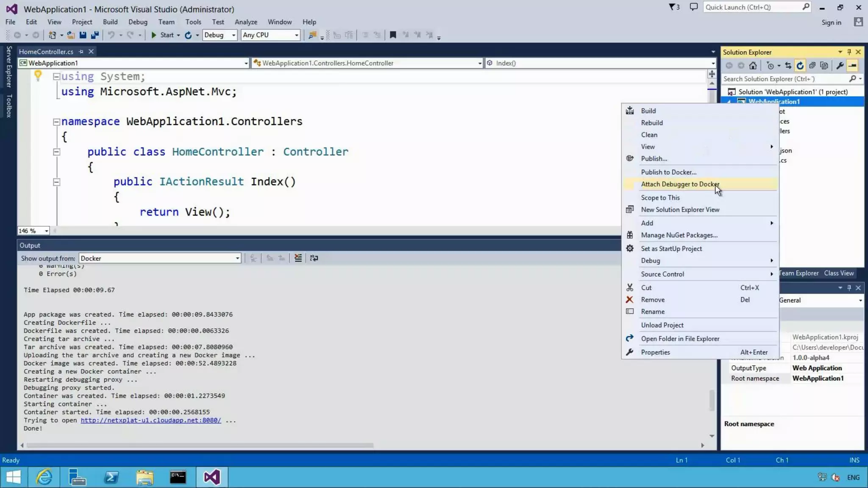
Task: Open the Any CPU platform dropdown
Action: [x=270, y=35]
